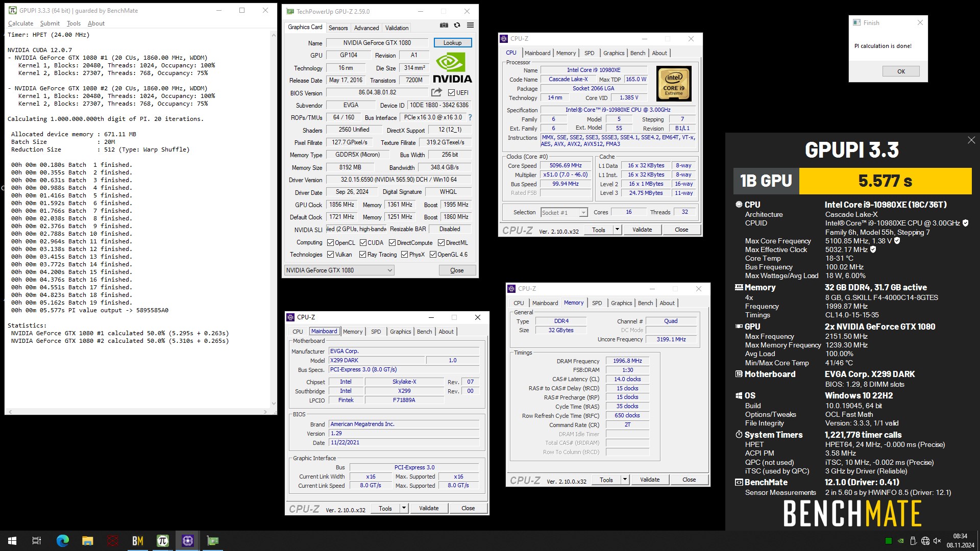Click red icon on taskbar
This screenshot has width=980, height=551.
pyautogui.click(x=113, y=541)
